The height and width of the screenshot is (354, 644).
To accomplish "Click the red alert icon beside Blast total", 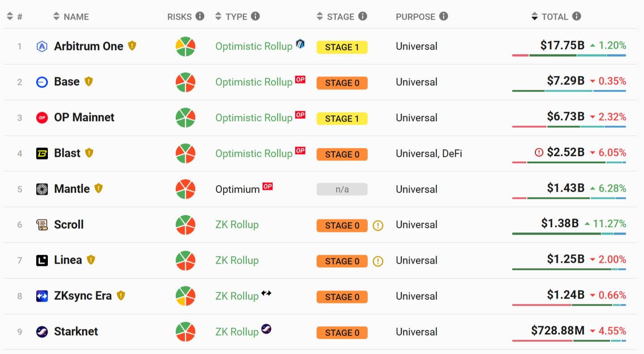I will [539, 153].
